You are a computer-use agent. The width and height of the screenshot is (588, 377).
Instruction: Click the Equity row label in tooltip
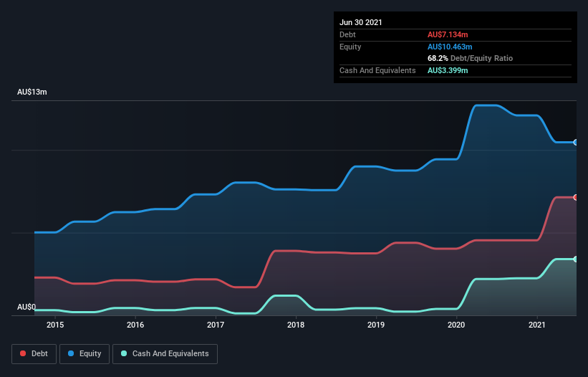(350, 47)
